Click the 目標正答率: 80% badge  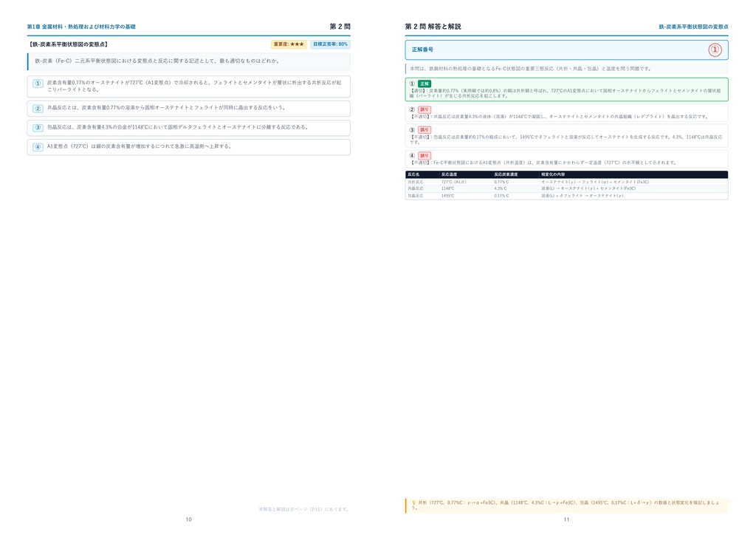pos(330,44)
